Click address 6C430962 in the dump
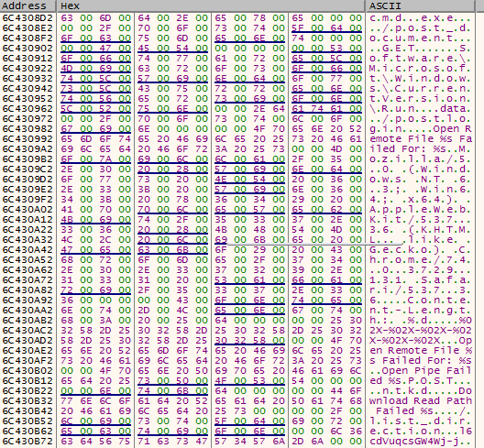484x448 pixels. [x=27, y=109]
